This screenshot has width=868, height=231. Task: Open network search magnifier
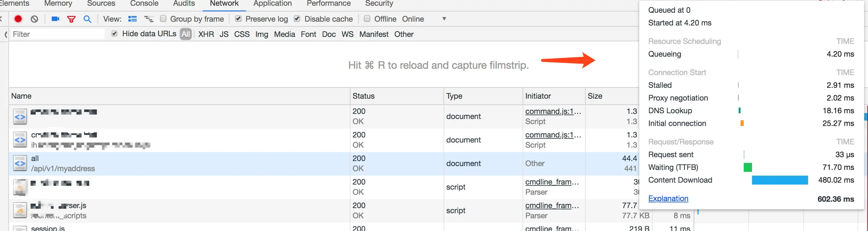87,19
